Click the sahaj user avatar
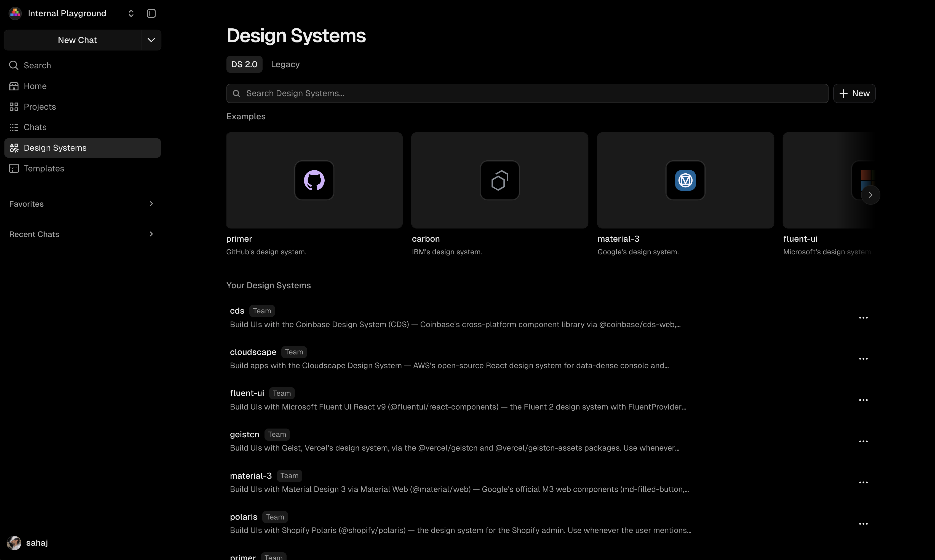The height and width of the screenshot is (560, 935). pyautogui.click(x=14, y=543)
